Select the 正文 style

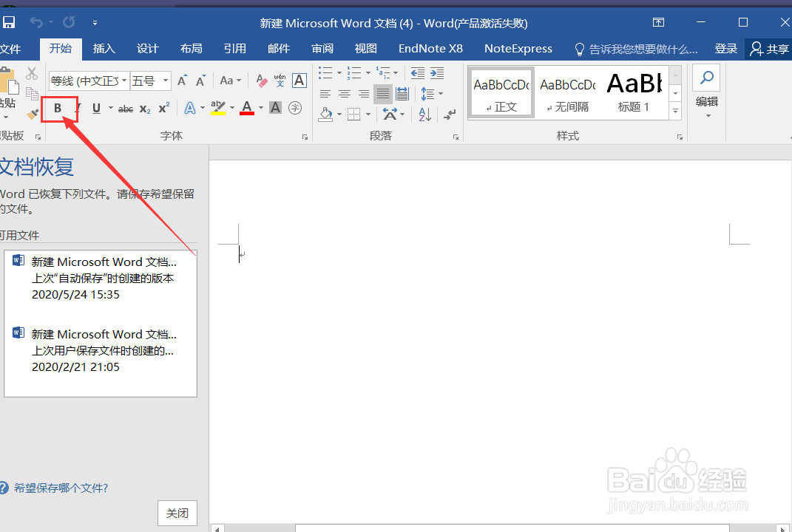pyautogui.click(x=501, y=93)
